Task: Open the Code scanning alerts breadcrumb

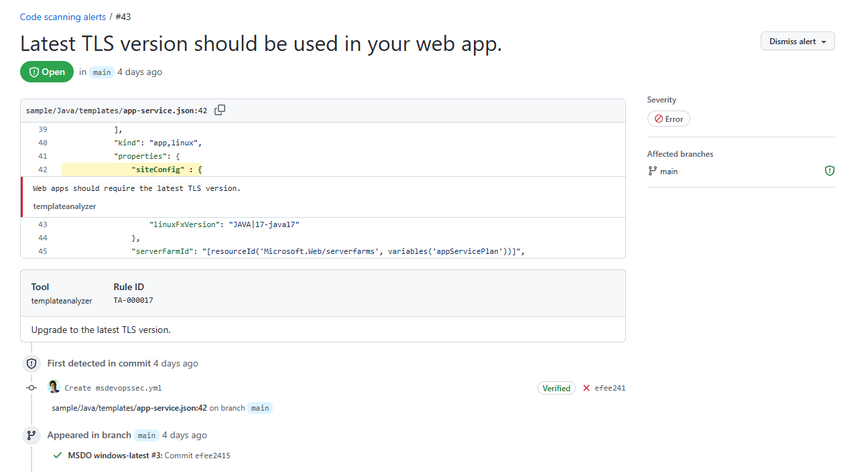Action: point(62,17)
